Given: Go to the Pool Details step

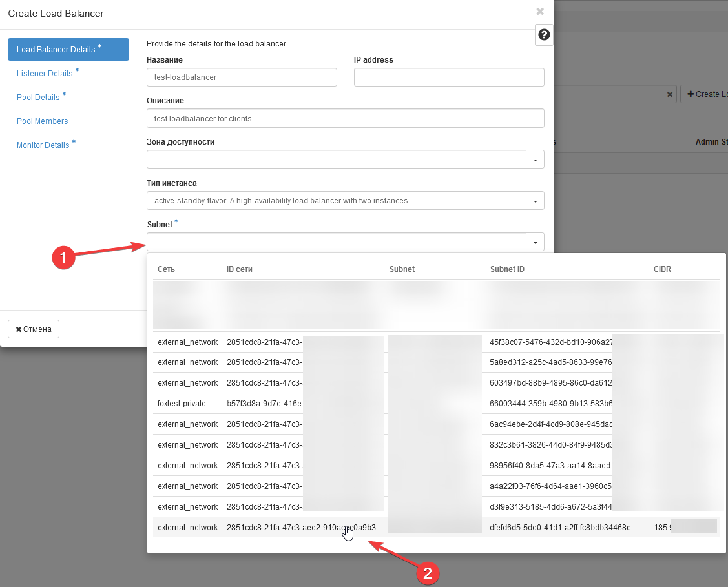Looking at the screenshot, I should click(x=38, y=98).
